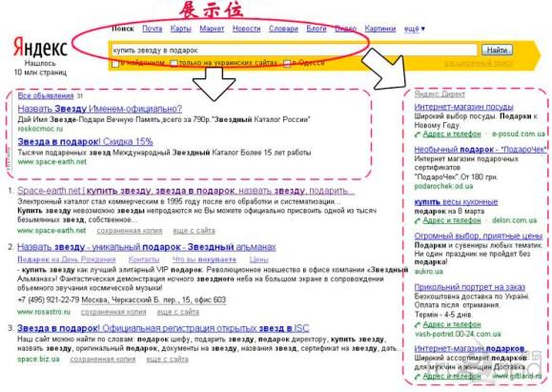Click the arrow icon above vash-portret address
Screen dimensions: 552x392
[418, 324]
